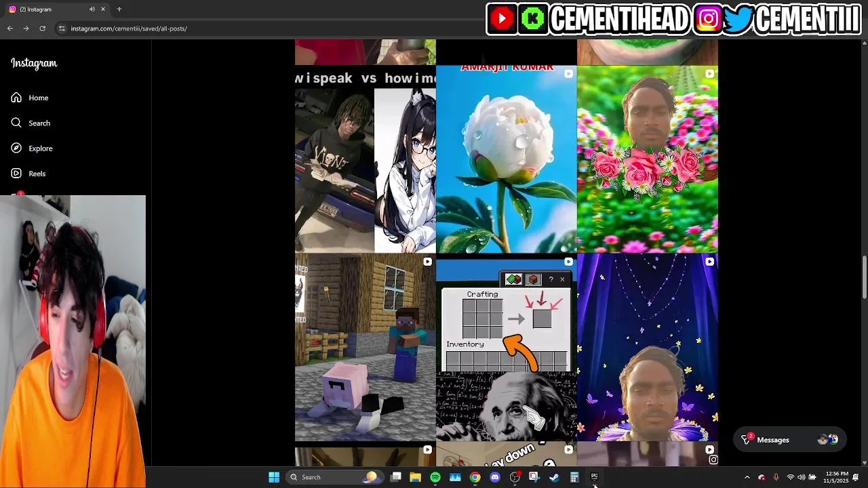Open Wi-Fi network settings in tray
Image resolution: width=868 pixels, height=488 pixels.
[x=790, y=477]
